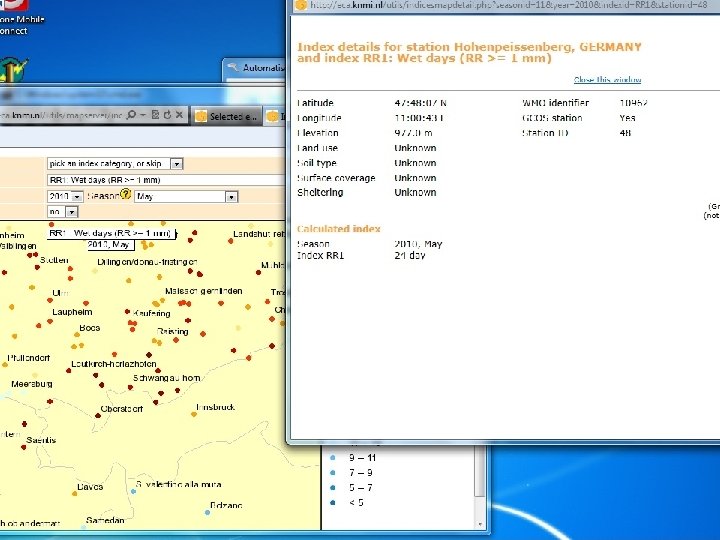Switch to the 'Selected e...' browser tab
Image resolution: width=720 pixels, height=540 pixels.
(x=227, y=116)
